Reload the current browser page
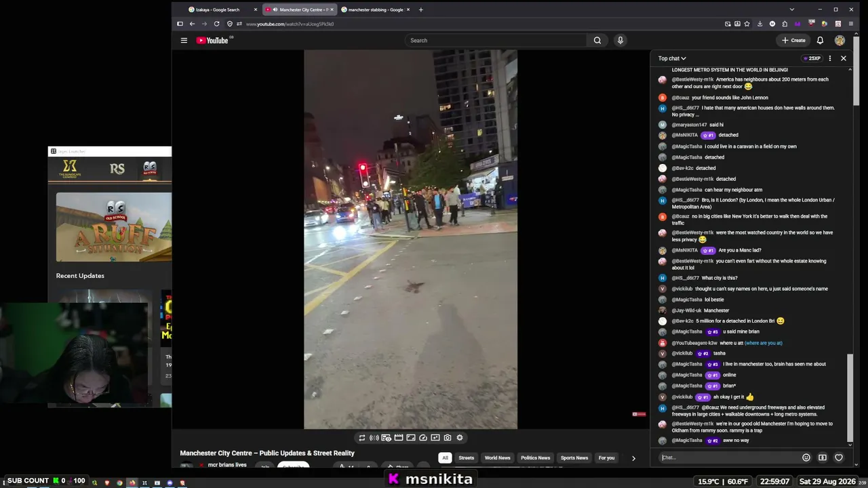868x488 pixels. pos(216,24)
